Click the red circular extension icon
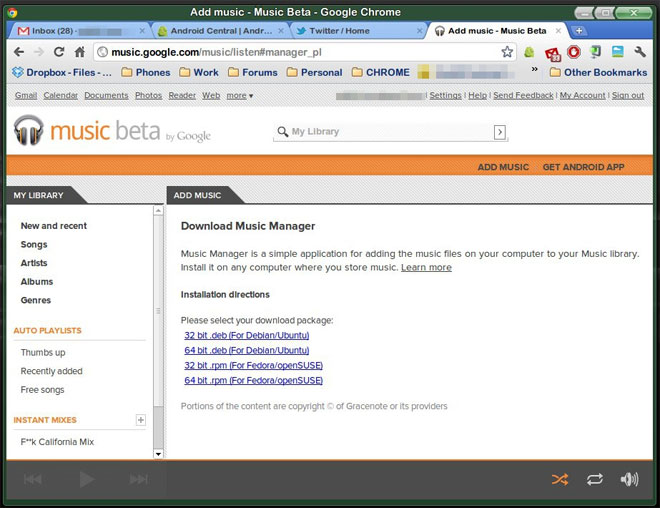 pos(573,52)
